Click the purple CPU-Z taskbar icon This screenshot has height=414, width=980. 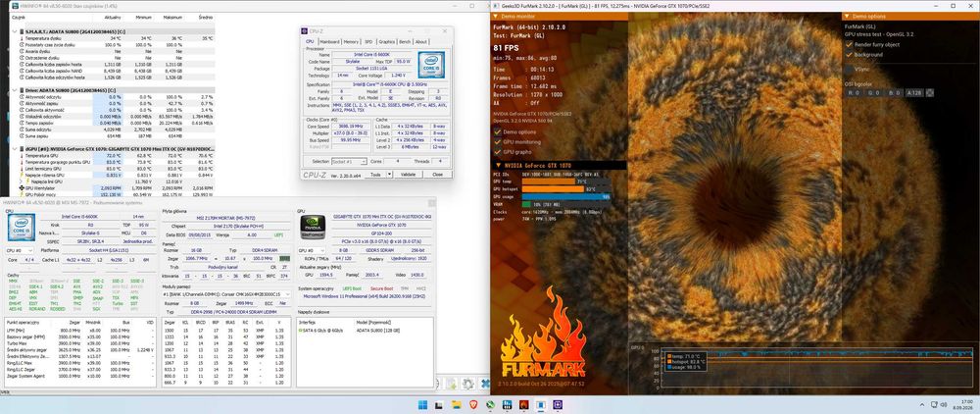[x=559, y=404]
